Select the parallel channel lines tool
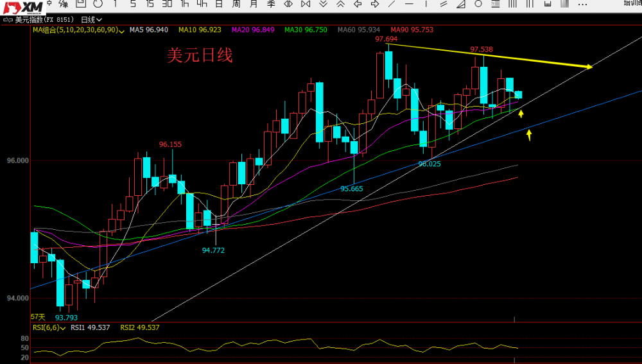 click(444, 4)
